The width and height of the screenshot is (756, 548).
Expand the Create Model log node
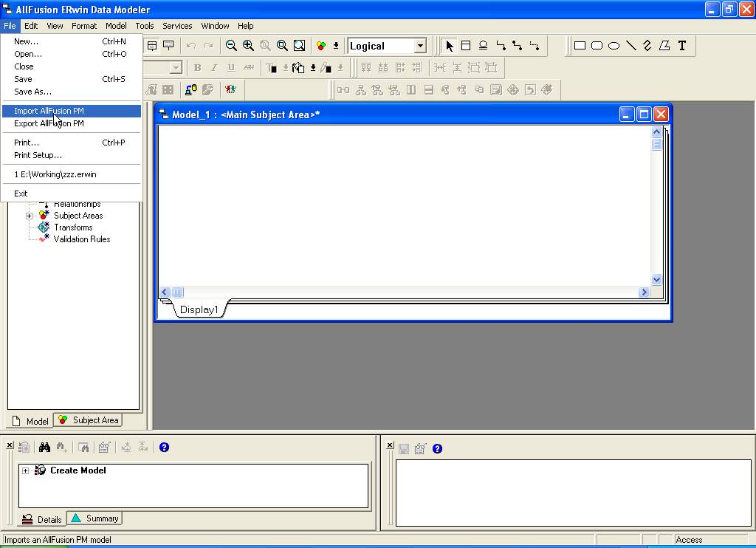26,470
